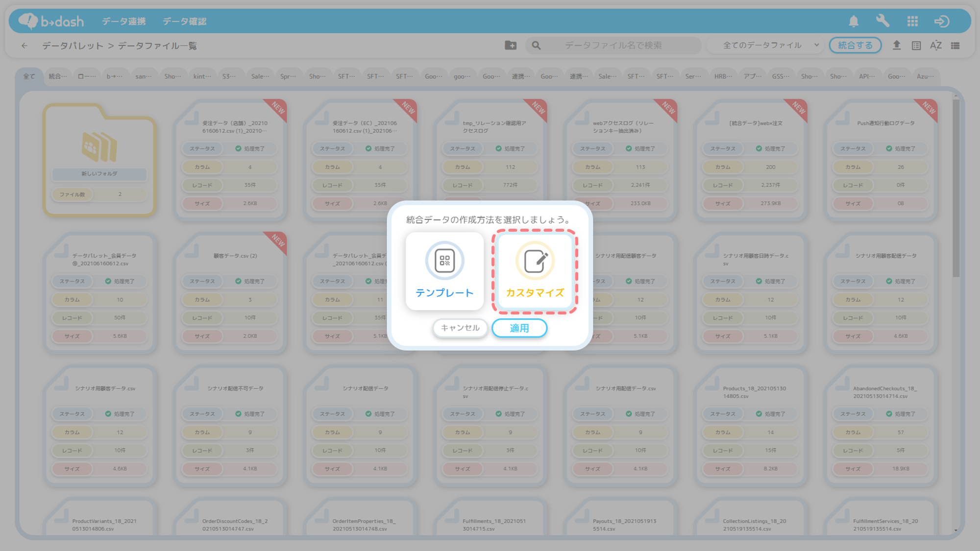Click the customize pencil icon in the dialog
Screen dimensions: 980x551
pos(535,260)
